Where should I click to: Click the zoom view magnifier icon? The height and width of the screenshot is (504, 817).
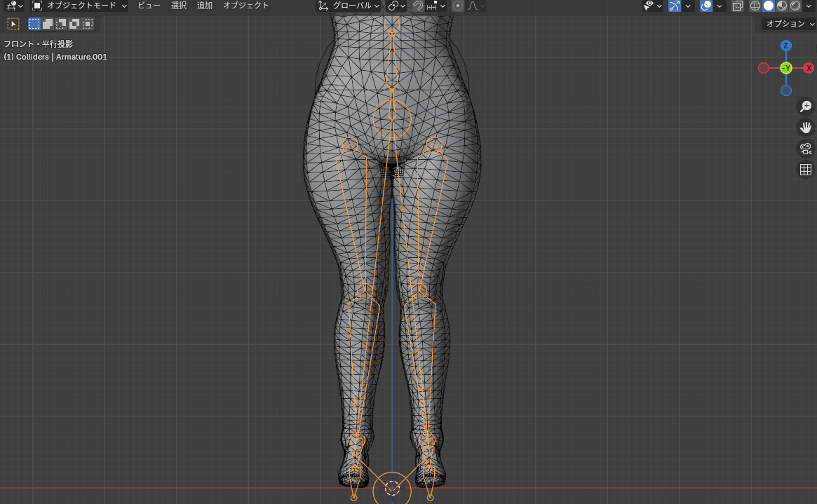click(806, 107)
